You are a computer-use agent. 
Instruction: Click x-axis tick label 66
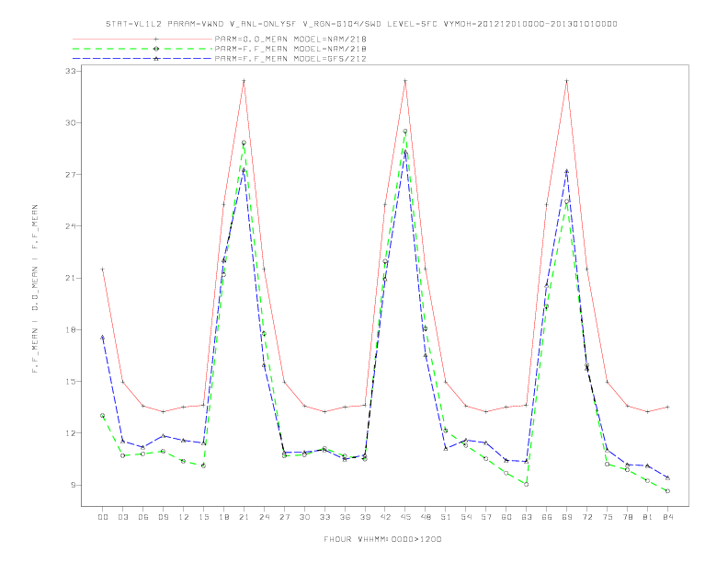(x=547, y=517)
